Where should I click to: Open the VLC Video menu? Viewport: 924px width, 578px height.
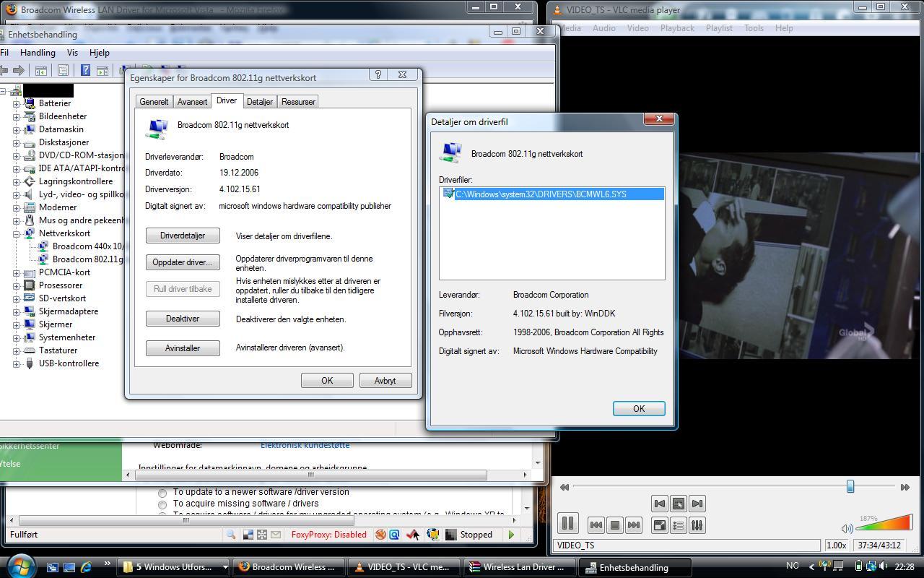637,28
